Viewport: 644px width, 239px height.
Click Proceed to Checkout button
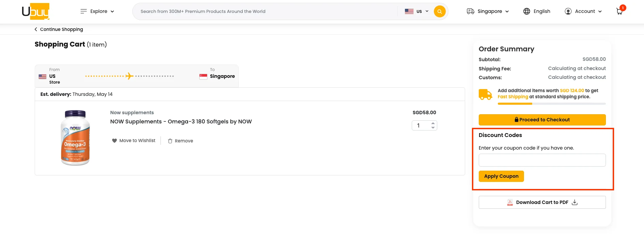542,120
